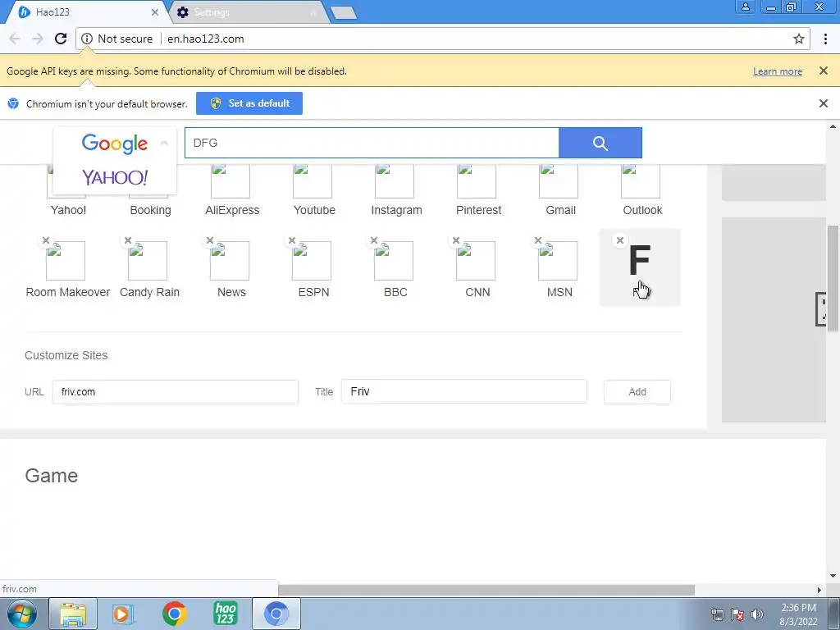This screenshot has height=630, width=840.
Task: Open the network tray icon
Action: tap(717, 614)
